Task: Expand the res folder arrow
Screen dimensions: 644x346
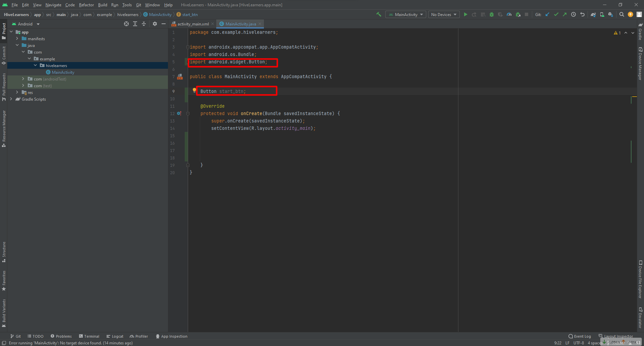Action: click(17, 92)
